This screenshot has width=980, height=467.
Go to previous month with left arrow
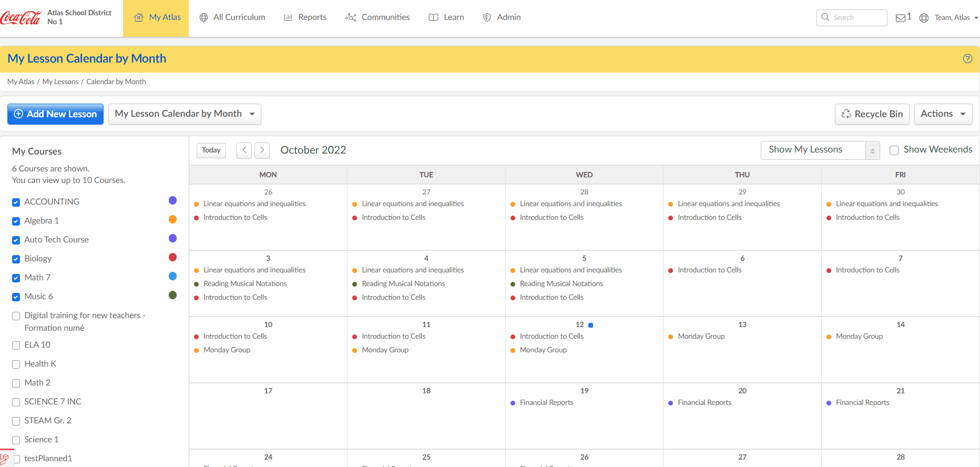244,150
